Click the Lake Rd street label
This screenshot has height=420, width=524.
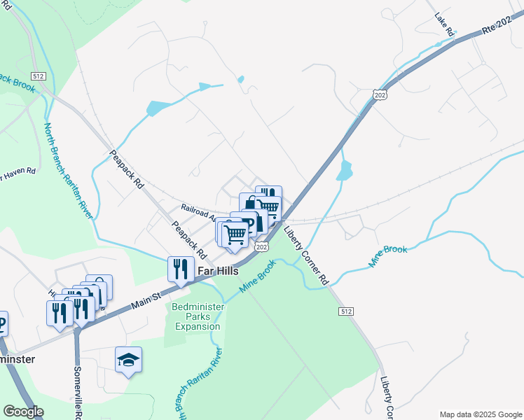pos(445,24)
